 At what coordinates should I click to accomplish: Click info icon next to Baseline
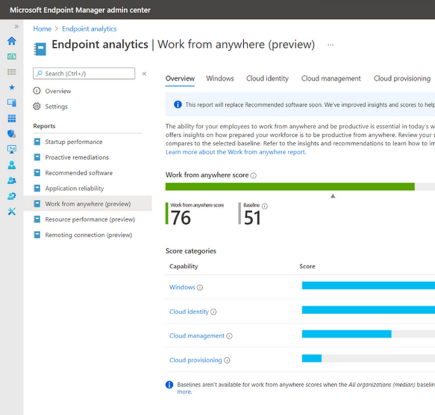265,206
